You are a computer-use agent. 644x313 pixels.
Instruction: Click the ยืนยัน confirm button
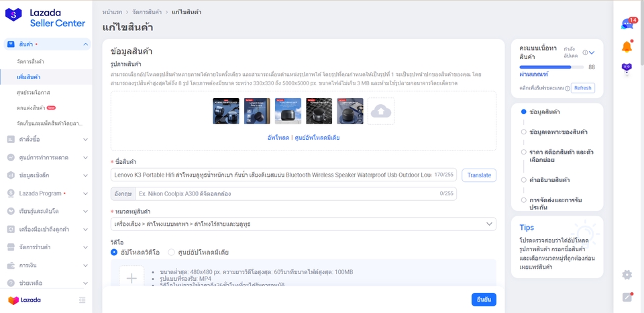point(484,300)
